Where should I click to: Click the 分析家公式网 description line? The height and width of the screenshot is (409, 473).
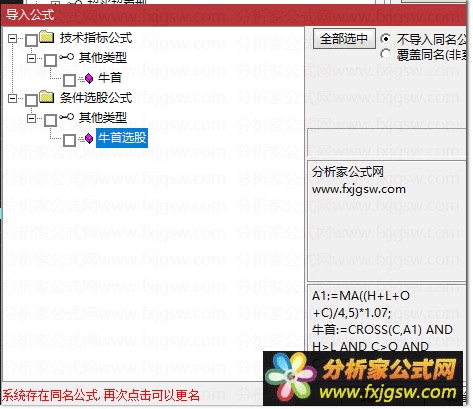point(348,172)
